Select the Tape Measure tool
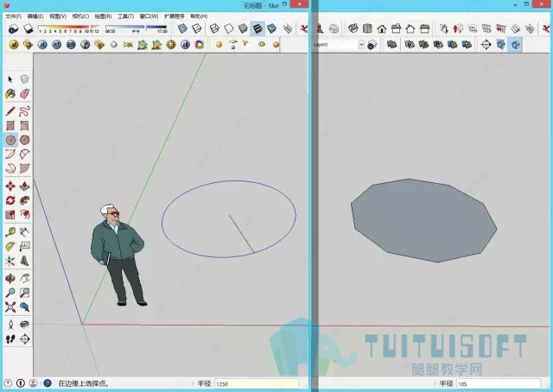The height and width of the screenshot is (392, 553). [x=10, y=232]
